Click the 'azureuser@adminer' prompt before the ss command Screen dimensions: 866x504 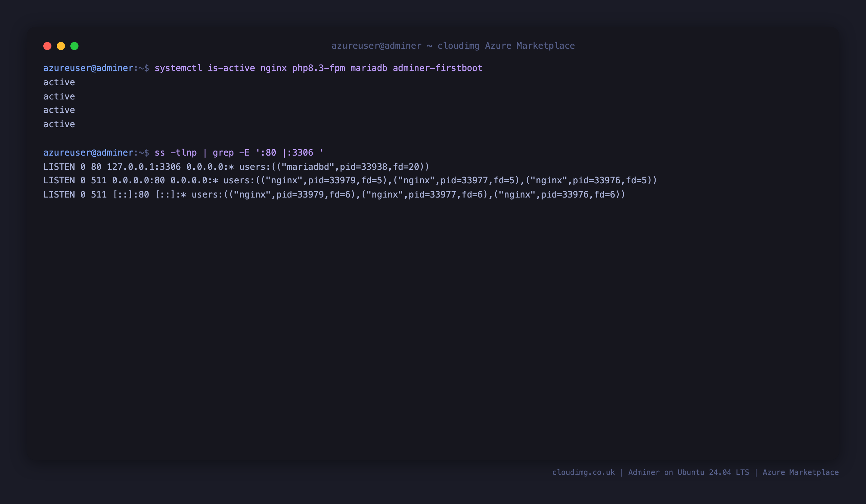88,153
